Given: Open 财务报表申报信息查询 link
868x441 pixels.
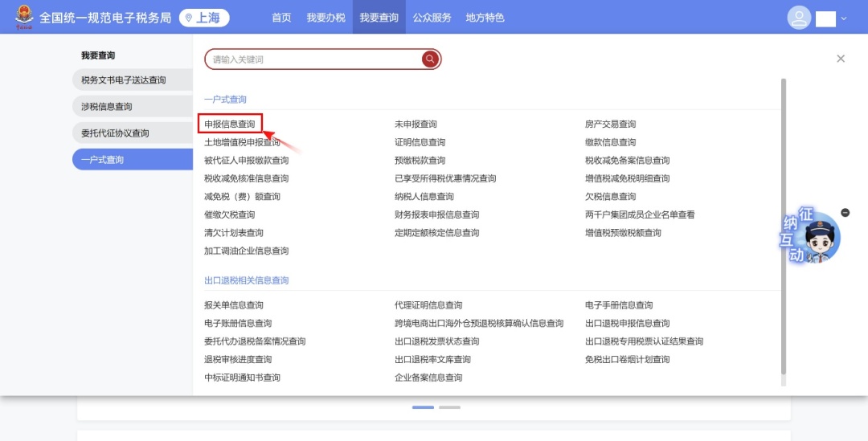Looking at the screenshot, I should [x=436, y=214].
